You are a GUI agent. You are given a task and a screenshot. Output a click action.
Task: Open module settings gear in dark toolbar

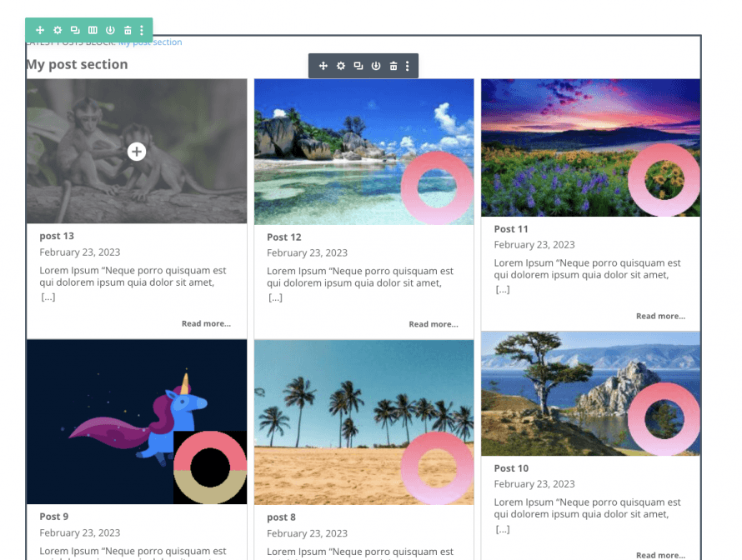tap(341, 66)
